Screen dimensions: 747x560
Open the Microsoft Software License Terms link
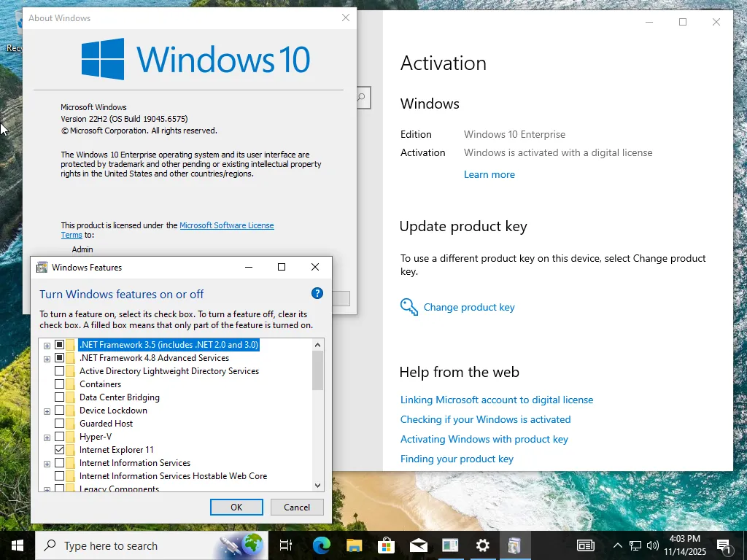[227, 225]
